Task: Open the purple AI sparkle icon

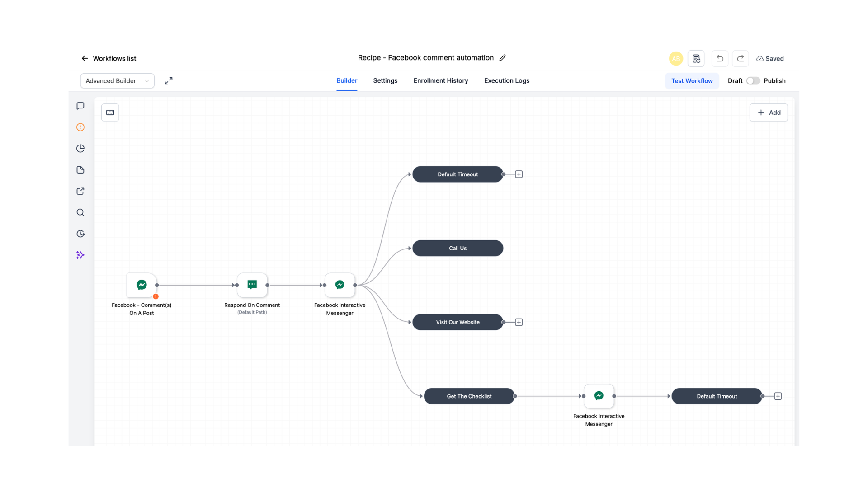Action: pyautogui.click(x=80, y=255)
